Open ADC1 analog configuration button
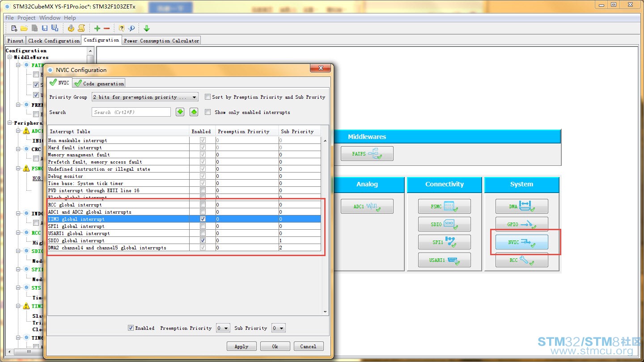This screenshot has width=644, height=362. point(367,206)
